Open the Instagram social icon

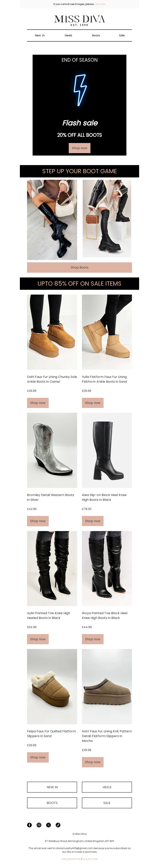pyautogui.click(x=39, y=825)
